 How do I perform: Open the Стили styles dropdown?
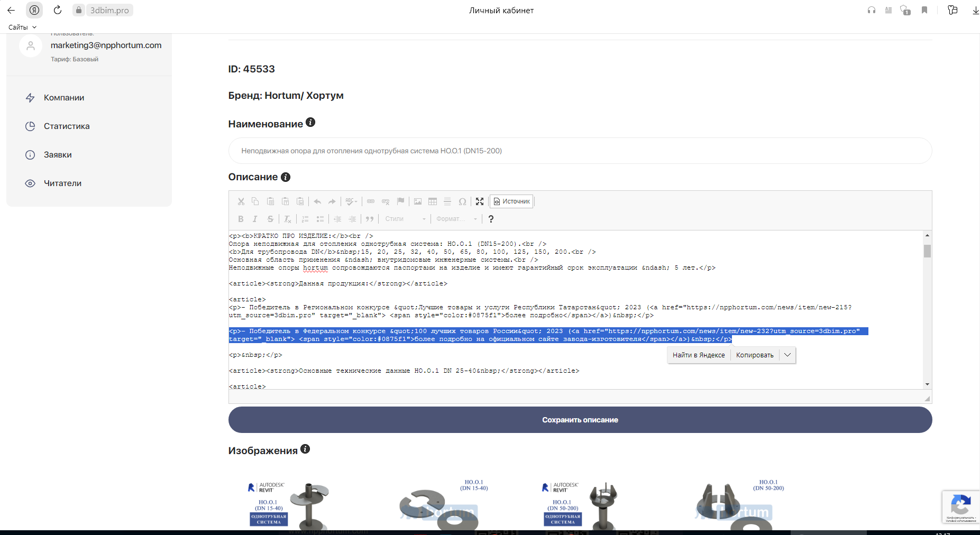tap(405, 219)
